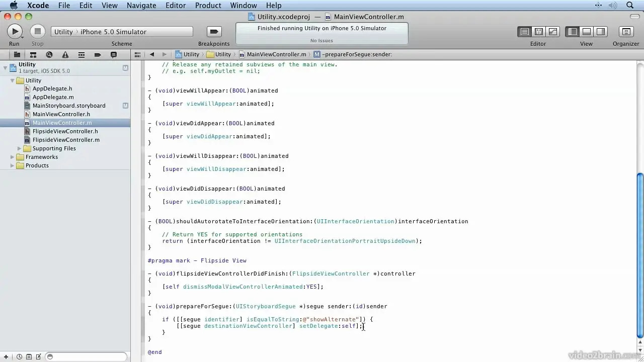Click the activity status display
Viewport: 644px width, 362px height.
[322, 34]
